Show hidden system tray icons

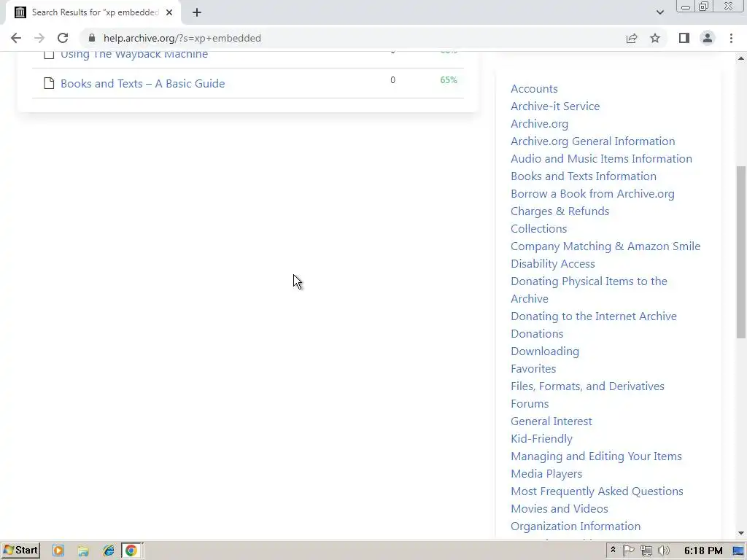click(x=613, y=551)
